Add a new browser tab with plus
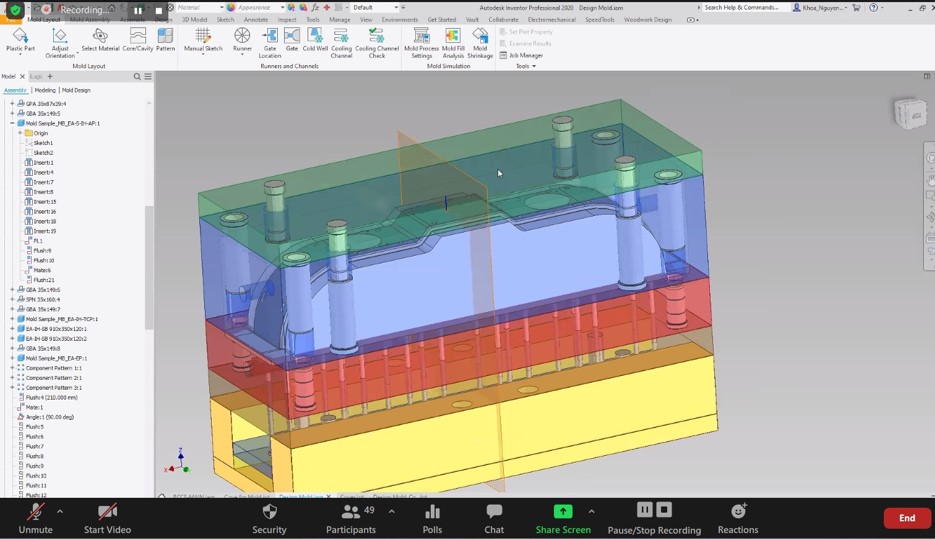Image resolution: width=935 pixels, height=539 pixels. [50, 76]
